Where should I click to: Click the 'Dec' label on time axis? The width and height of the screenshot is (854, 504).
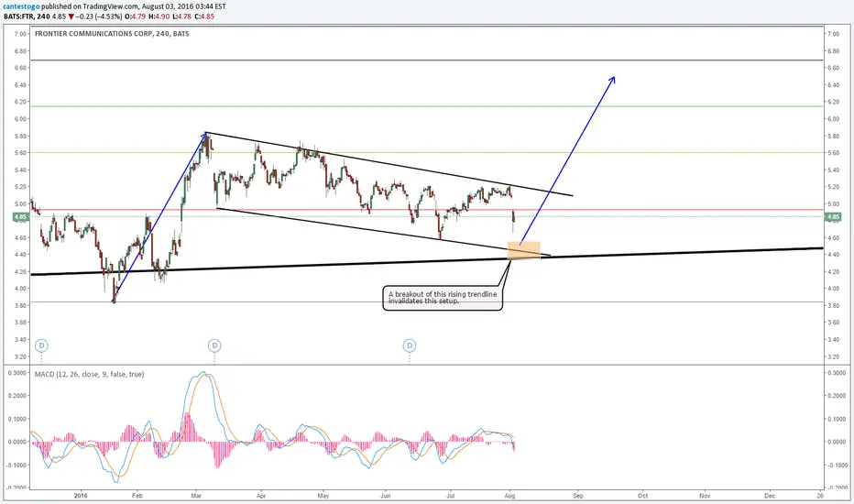click(770, 496)
